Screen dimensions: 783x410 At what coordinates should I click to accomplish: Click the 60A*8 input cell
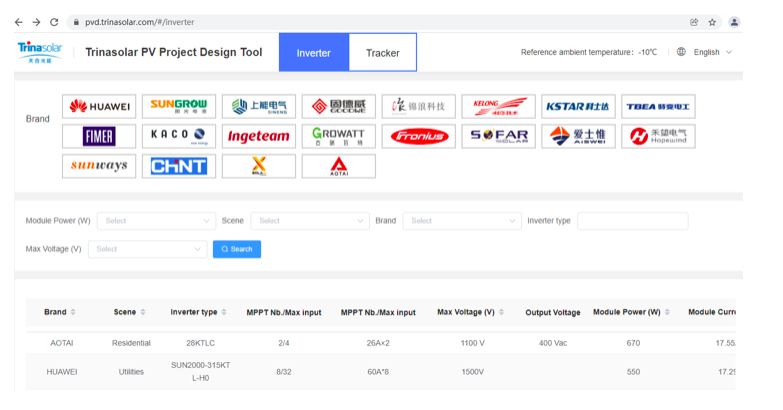(x=378, y=372)
